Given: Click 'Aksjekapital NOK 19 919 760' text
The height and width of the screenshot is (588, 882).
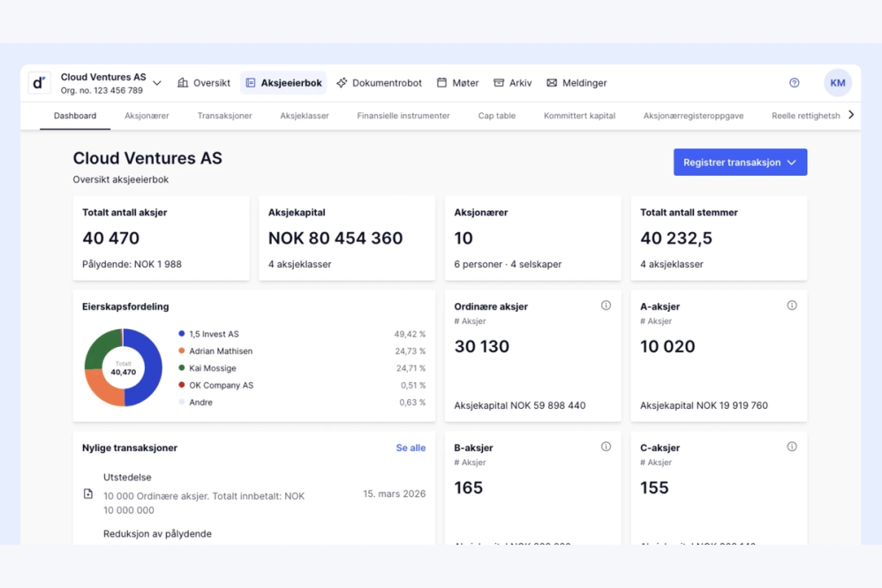Looking at the screenshot, I should click(704, 406).
